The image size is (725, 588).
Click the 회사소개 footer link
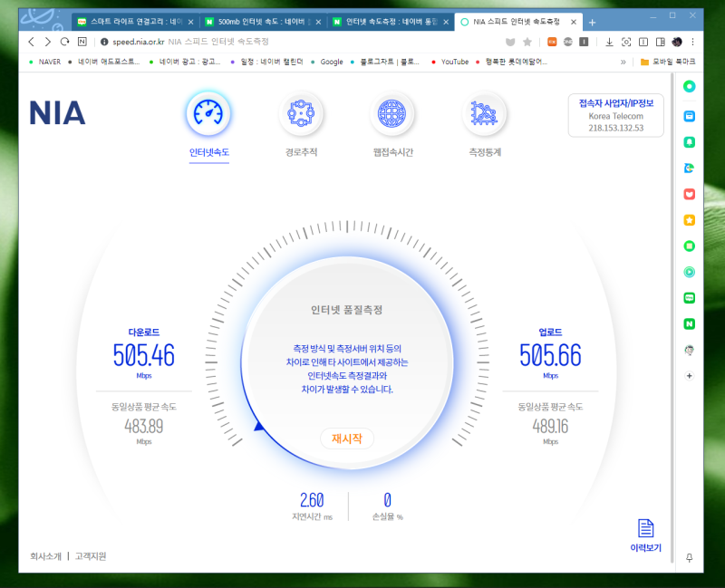pos(45,556)
